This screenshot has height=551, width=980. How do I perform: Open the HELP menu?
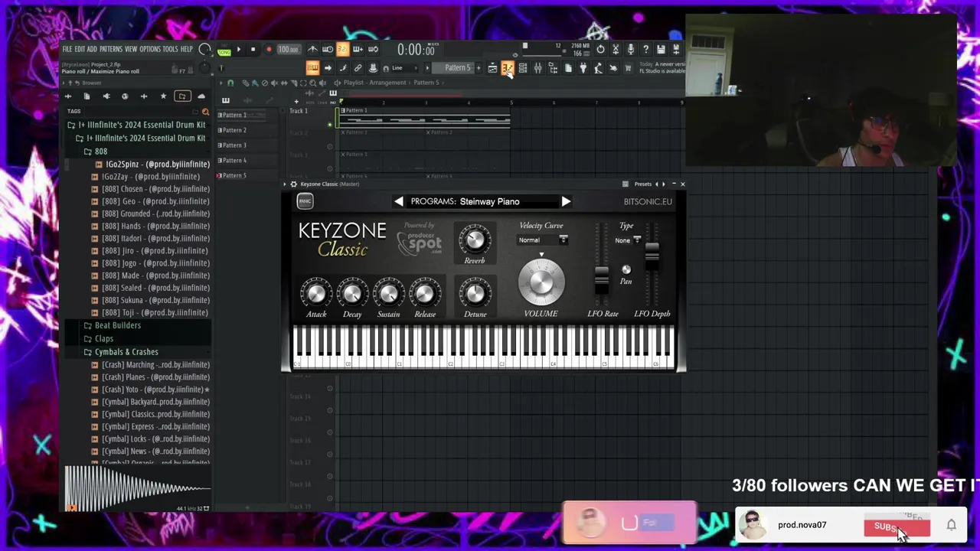(x=186, y=50)
